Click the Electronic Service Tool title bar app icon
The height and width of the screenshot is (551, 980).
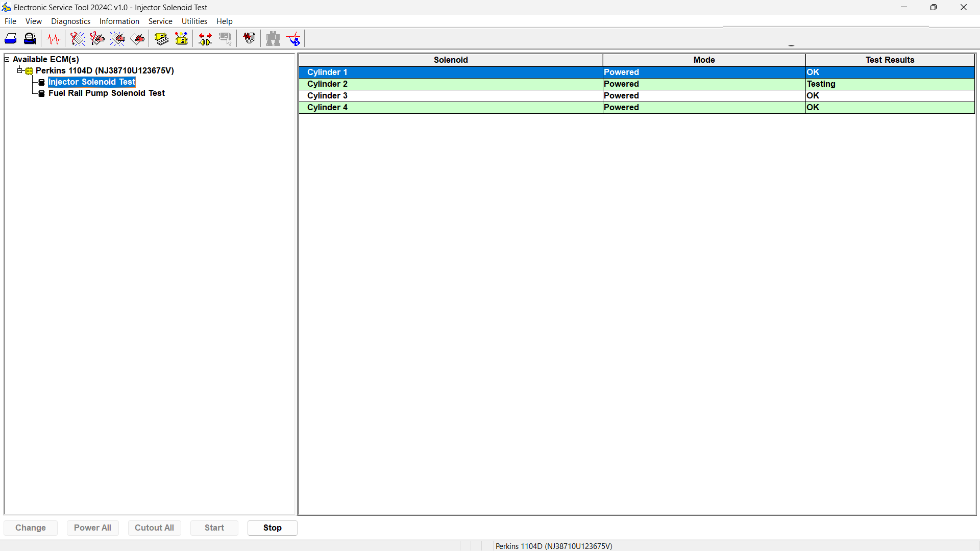(6, 7)
